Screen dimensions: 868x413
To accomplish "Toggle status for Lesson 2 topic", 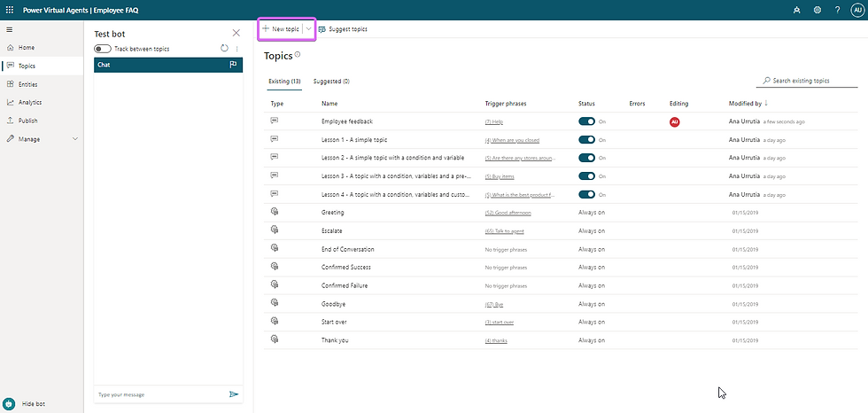I will [x=586, y=158].
